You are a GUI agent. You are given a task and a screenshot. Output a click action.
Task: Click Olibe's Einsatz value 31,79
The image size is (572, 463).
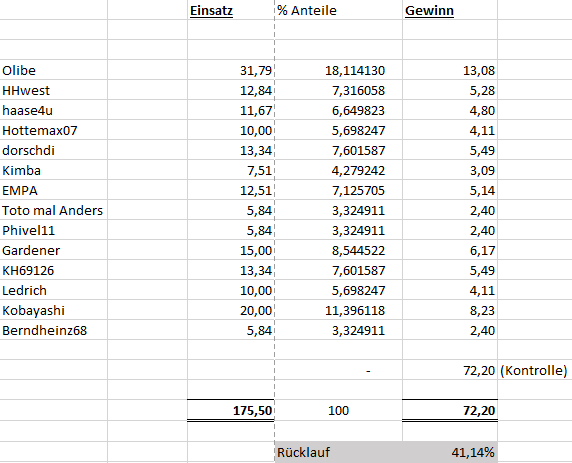[231, 70]
